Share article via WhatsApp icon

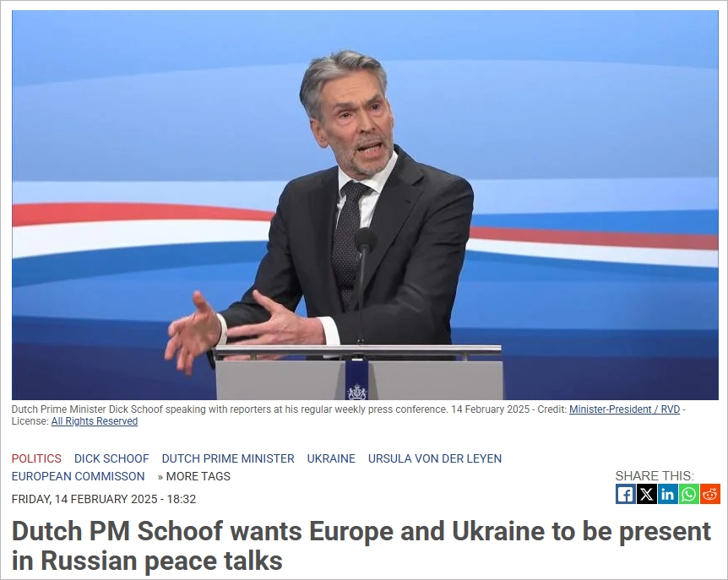[688, 494]
